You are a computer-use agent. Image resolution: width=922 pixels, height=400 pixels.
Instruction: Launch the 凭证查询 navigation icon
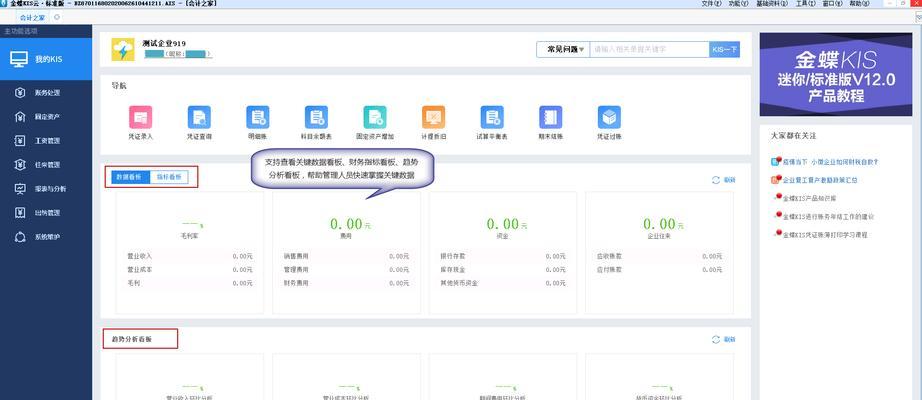[x=199, y=118]
